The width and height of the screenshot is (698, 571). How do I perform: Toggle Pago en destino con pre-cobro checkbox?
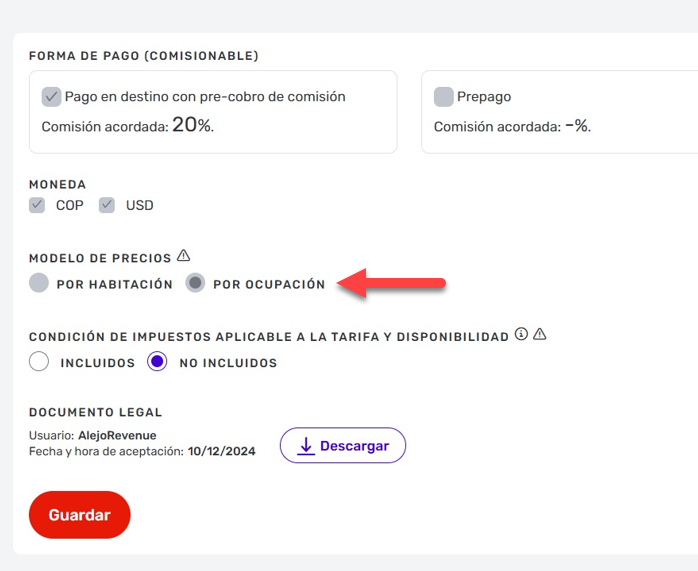pos(51,97)
